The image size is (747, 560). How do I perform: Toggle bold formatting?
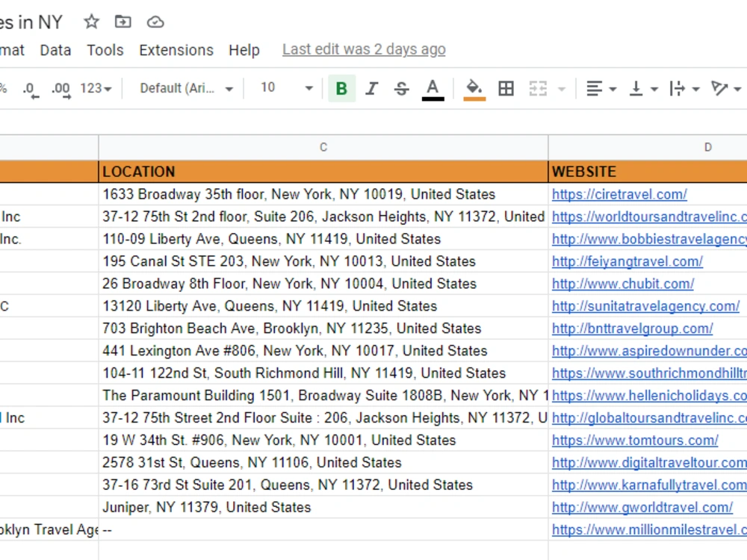click(341, 89)
